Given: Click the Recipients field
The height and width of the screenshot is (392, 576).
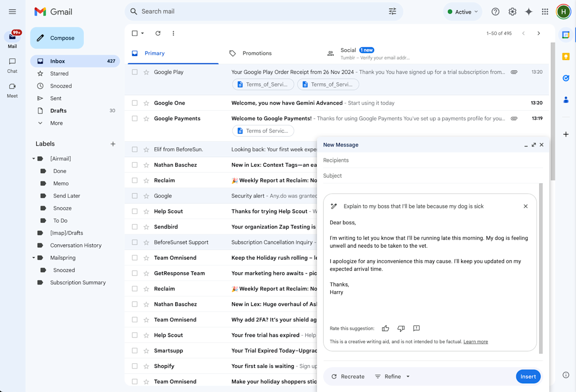Looking at the screenshot, I should pos(433,160).
